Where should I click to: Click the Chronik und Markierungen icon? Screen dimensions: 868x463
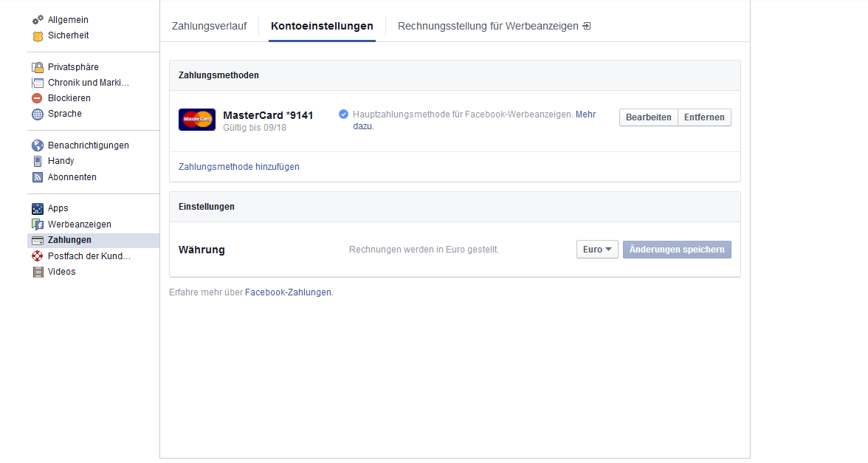point(38,83)
